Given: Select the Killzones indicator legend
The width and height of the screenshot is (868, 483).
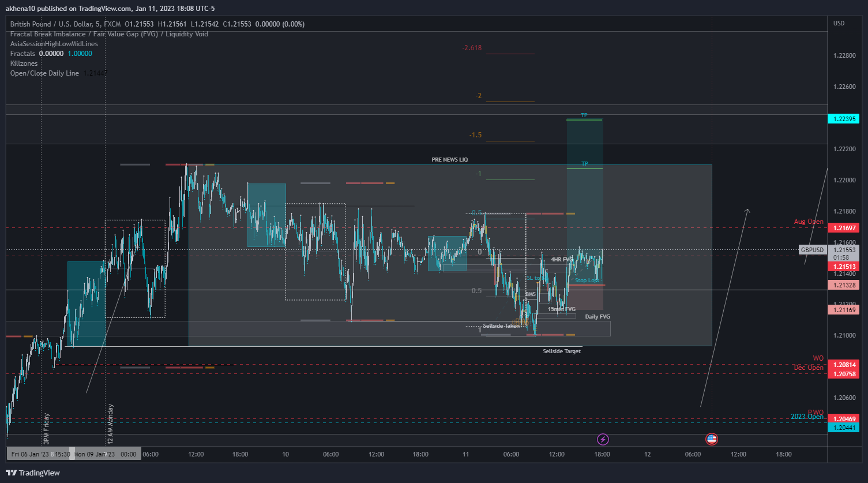Looking at the screenshot, I should [24, 63].
